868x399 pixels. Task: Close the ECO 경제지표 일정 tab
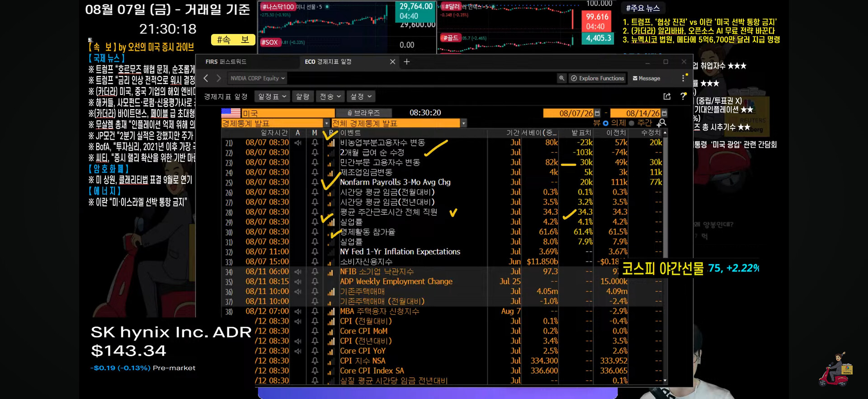[392, 61]
